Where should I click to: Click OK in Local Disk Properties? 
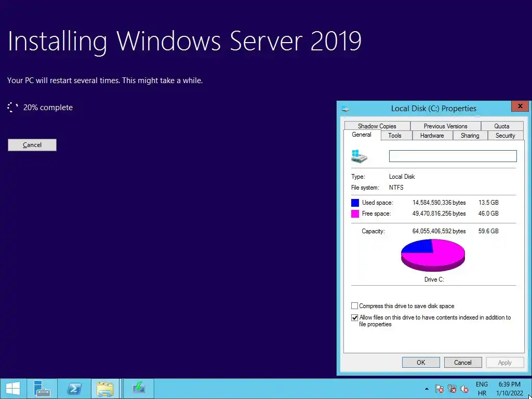421,362
